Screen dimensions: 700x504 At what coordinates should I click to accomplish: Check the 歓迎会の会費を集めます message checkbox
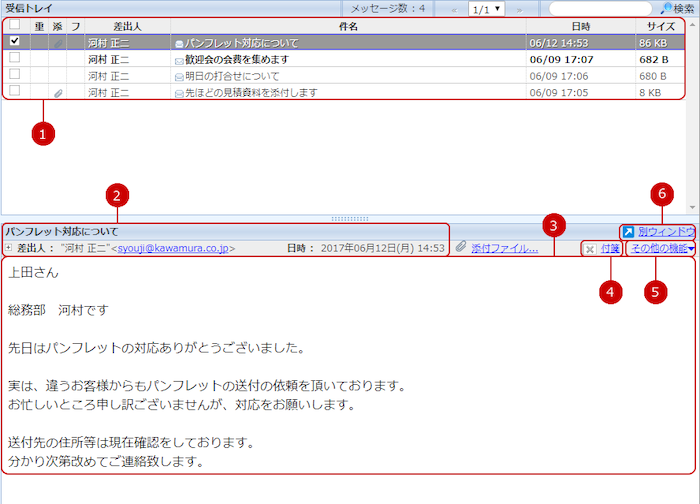[14, 59]
